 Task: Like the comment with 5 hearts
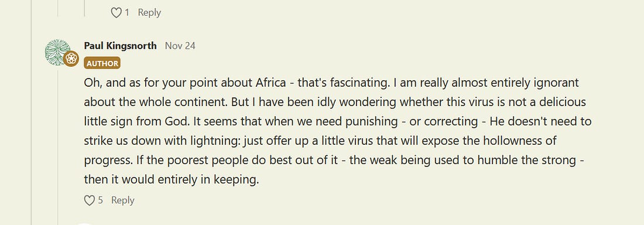[89, 200]
